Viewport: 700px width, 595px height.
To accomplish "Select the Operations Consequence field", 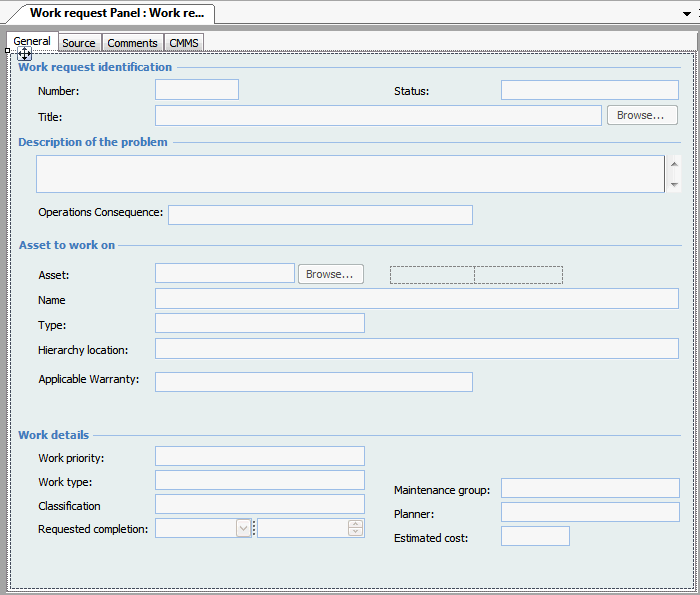I will (320, 215).
